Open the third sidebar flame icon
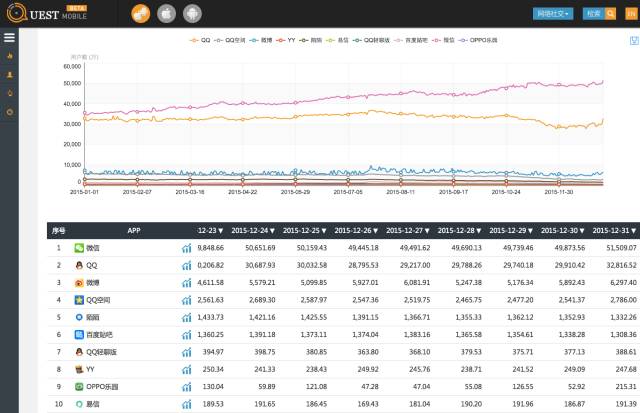This screenshot has height=413, width=640. pyautogui.click(x=10, y=93)
